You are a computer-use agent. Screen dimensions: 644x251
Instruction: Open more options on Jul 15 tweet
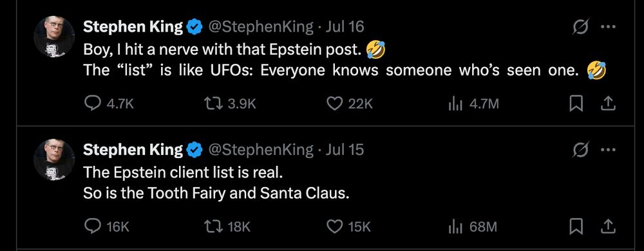coord(609,149)
